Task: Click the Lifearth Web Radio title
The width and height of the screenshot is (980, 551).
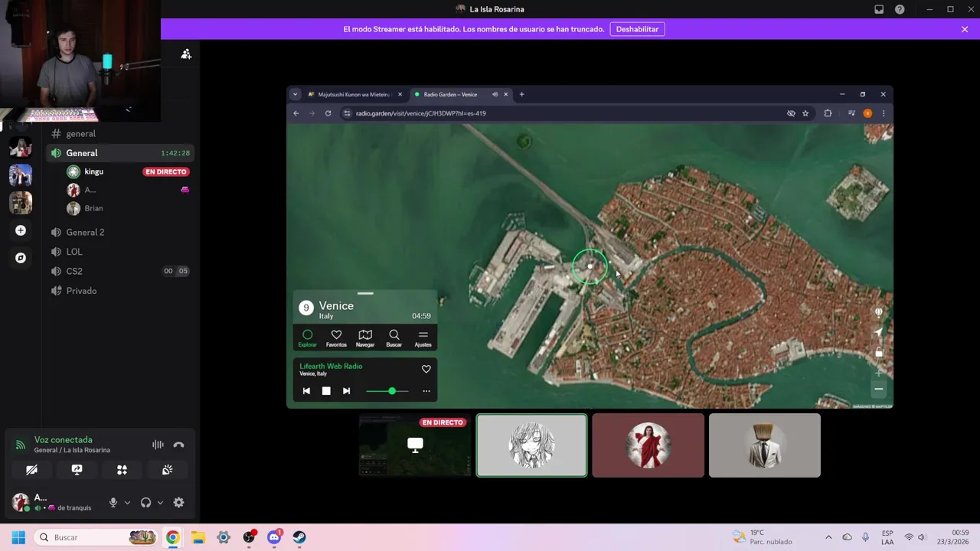Action: [x=331, y=366]
